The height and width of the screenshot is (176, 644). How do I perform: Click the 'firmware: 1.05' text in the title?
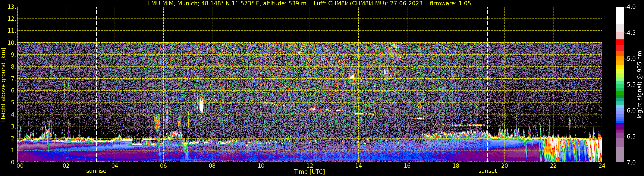pyautogui.click(x=450, y=3)
